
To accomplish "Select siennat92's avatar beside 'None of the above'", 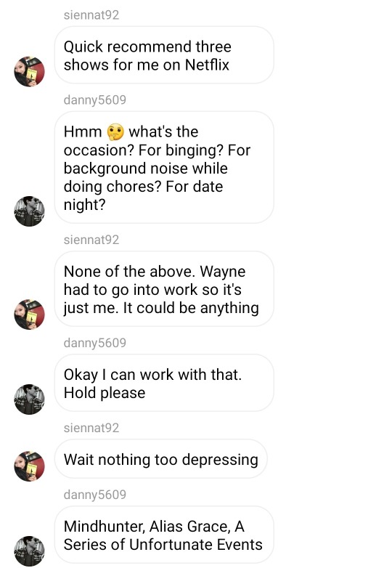I will point(29,315).
